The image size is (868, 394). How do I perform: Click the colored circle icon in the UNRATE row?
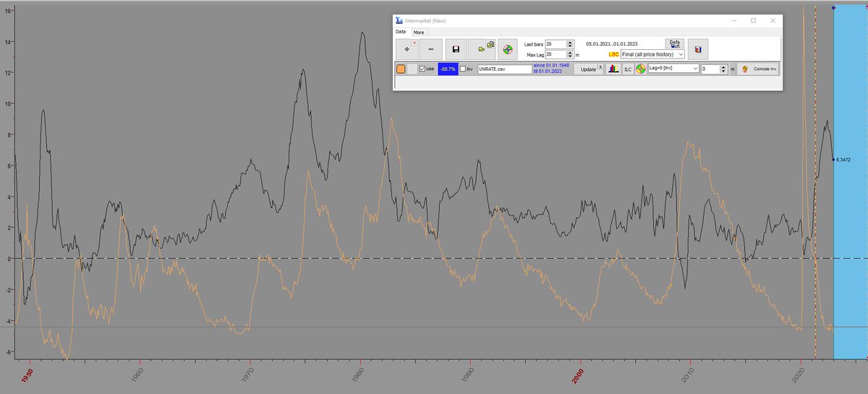click(641, 69)
